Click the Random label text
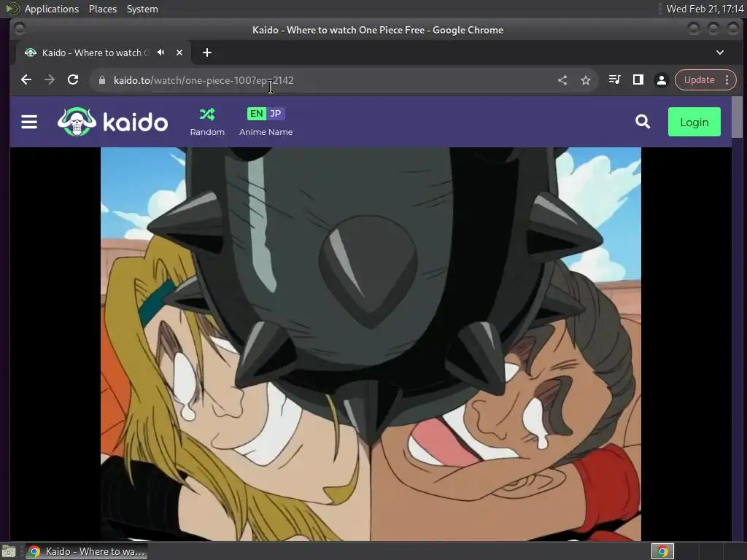Viewport: 747px width, 560px height. tap(207, 132)
